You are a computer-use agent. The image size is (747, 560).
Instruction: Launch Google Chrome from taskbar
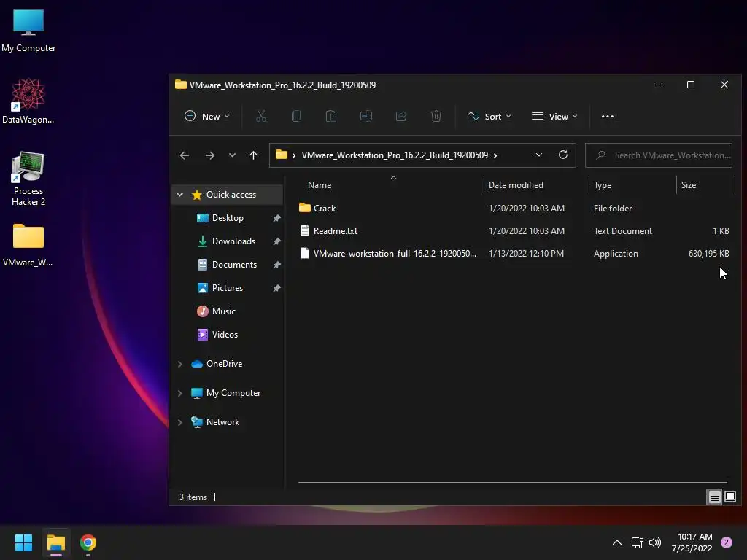88,542
